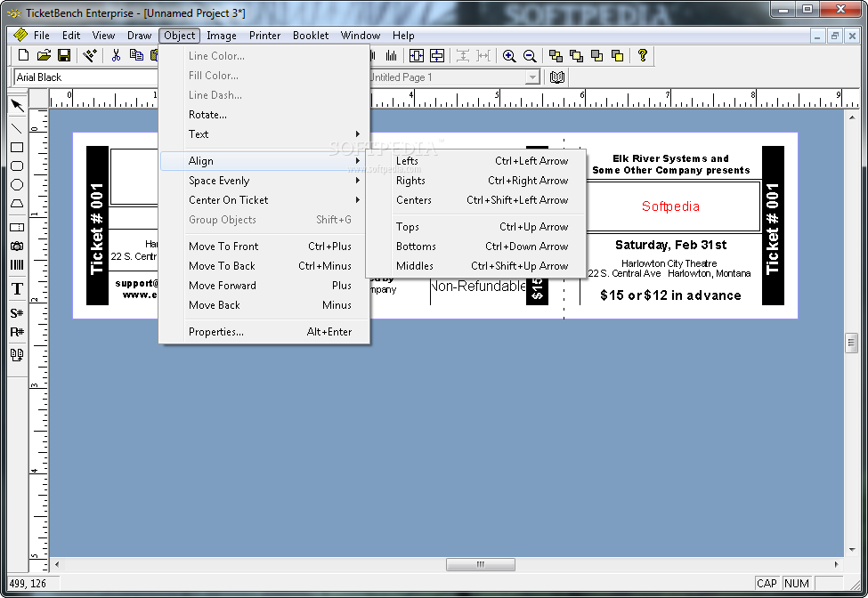Open the Window menu
Image resolution: width=868 pixels, height=598 pixels.
point(361,36)
